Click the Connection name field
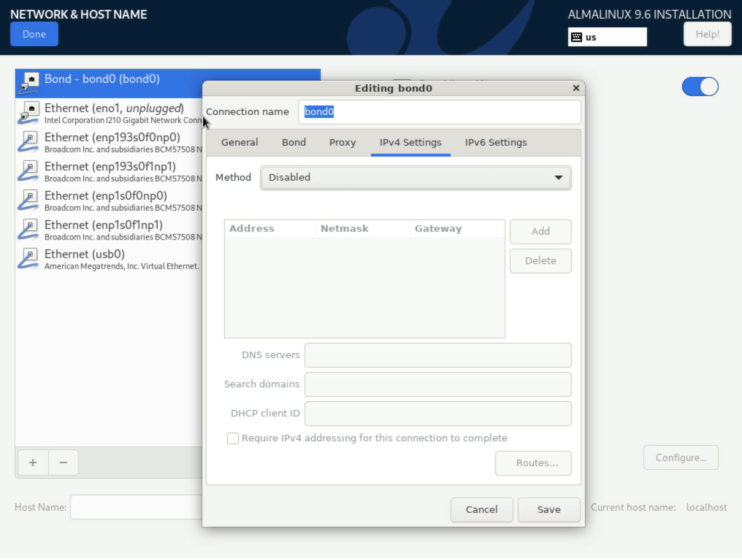The height and width of the screenshot is (560, 742). pos(439,112)
